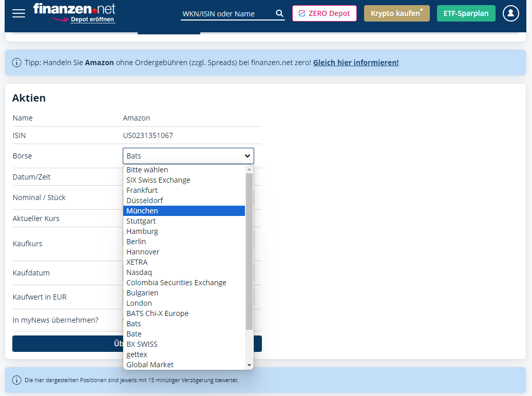Choose Stuttgart from the exchange list
Image resolution: width=532 pixels, height=396 pixels.
[x=184, y=221]
